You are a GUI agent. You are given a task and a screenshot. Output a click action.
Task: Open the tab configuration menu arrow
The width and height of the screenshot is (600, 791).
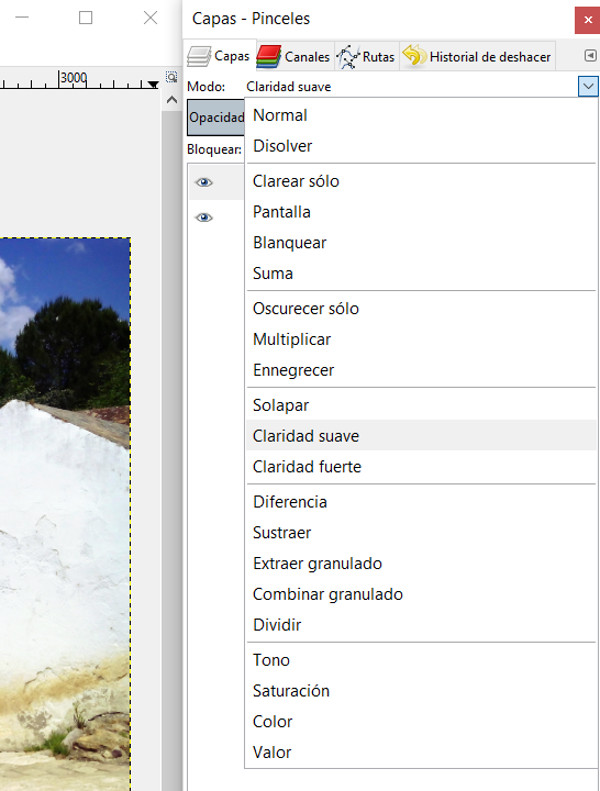click(x=590, y=56)
